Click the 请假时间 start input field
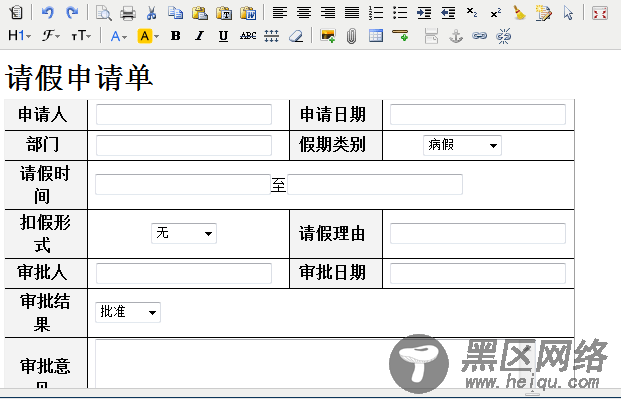Image resolution: width=621 pixels, height=399 pixels. 183,184
